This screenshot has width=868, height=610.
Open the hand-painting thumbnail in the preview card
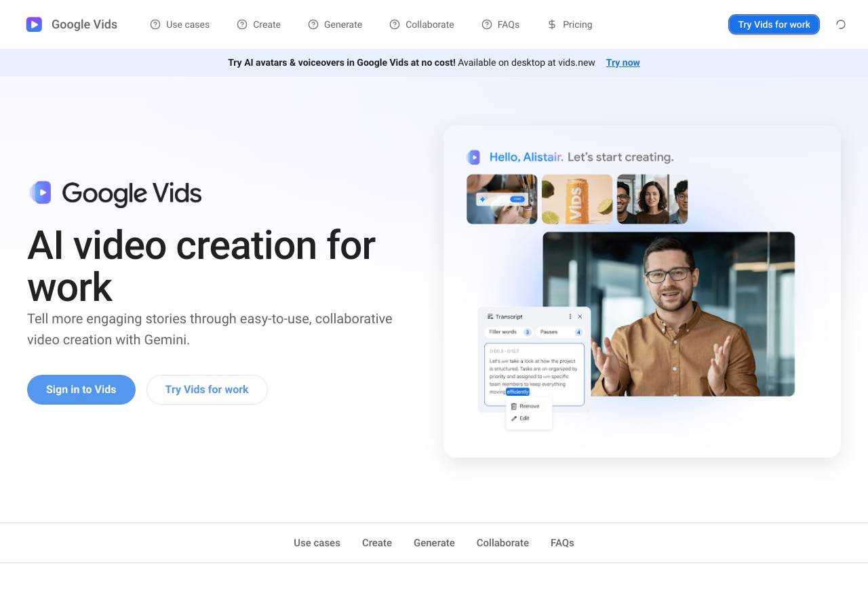[x=502, y=199]
